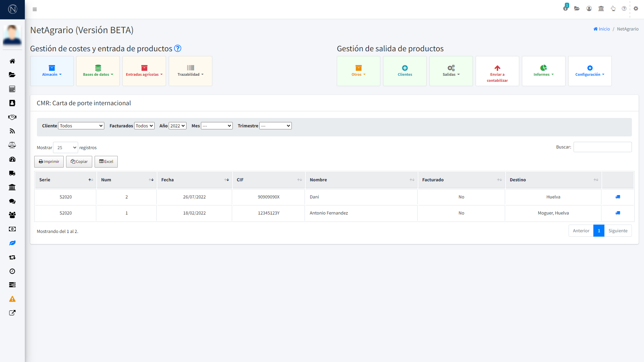
Task: Sort table by Destino column
Action: click(553, 180)
